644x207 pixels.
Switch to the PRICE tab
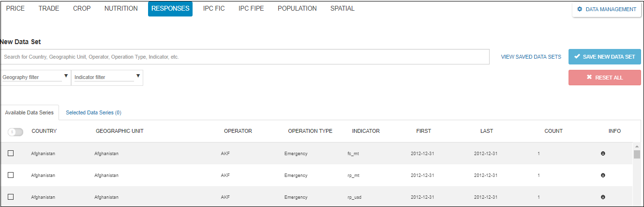pyautogui.click(x=15, y=9)
